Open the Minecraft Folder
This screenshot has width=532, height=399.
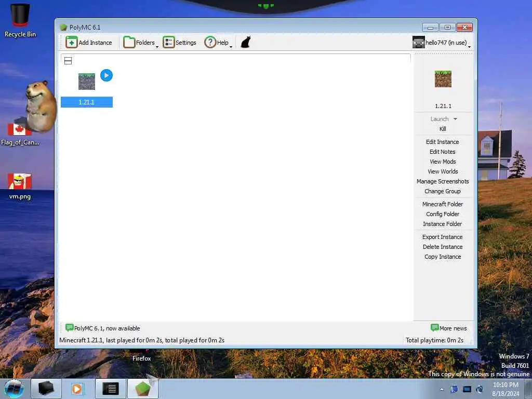coord(443,204)
